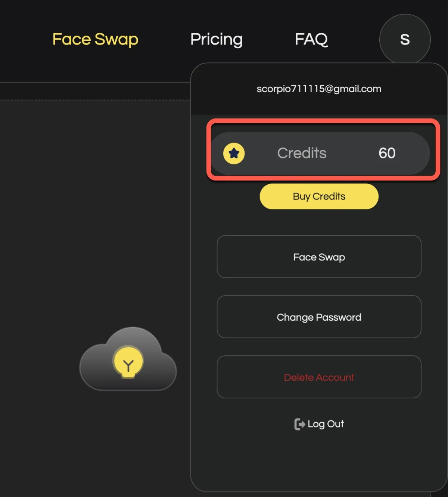Click the Log Out arrow icon
The height and width of the screenshot is (497, 448).
coord(299,424)
